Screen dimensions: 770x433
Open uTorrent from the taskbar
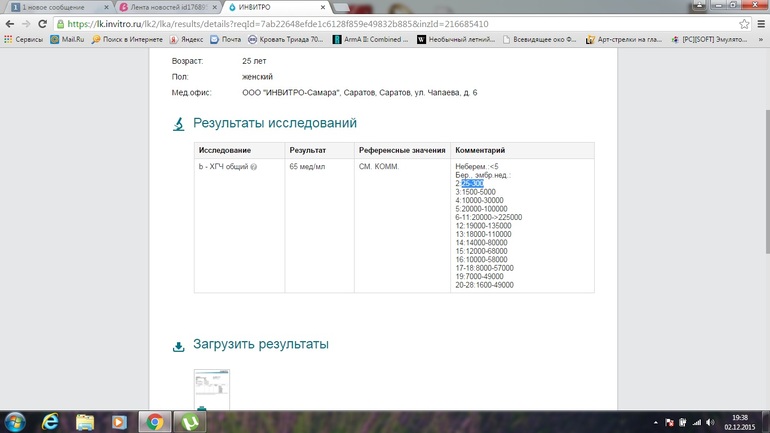(190, 421)
